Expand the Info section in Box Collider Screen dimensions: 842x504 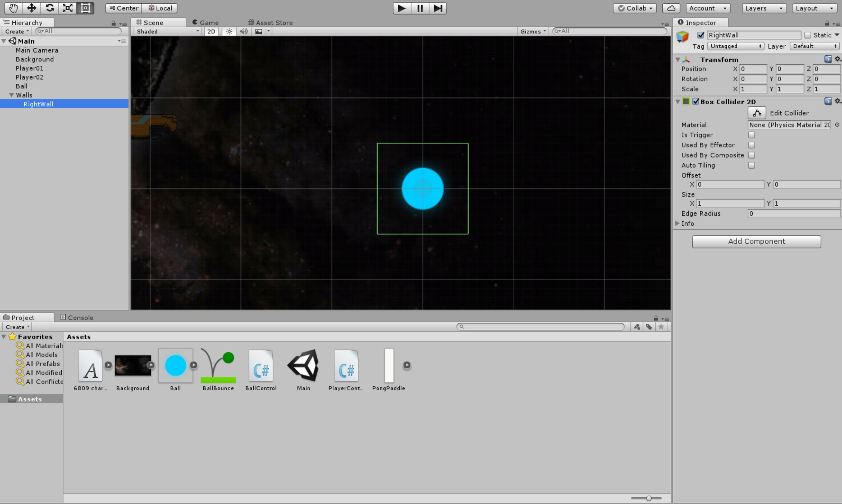(677, 223)
